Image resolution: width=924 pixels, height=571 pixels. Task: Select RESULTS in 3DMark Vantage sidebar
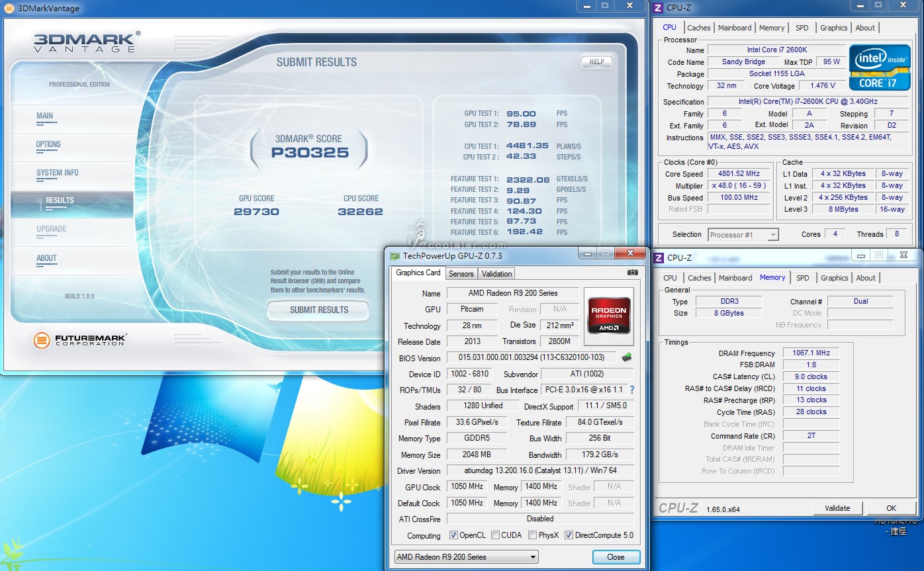71,204
